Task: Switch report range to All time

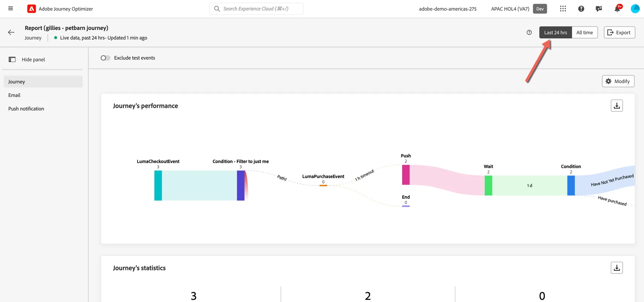Action: (x=585, y=32)
